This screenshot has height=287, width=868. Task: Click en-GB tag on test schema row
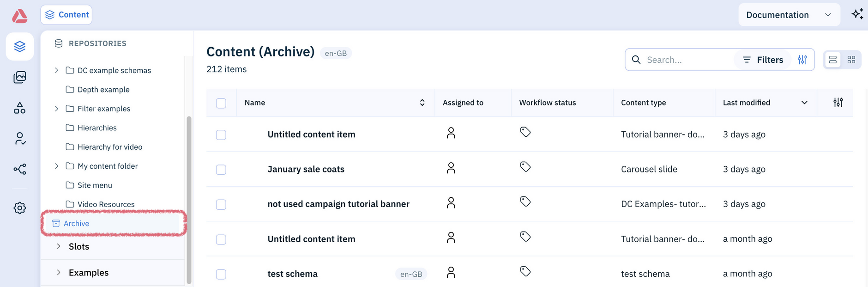coord(411,274)
